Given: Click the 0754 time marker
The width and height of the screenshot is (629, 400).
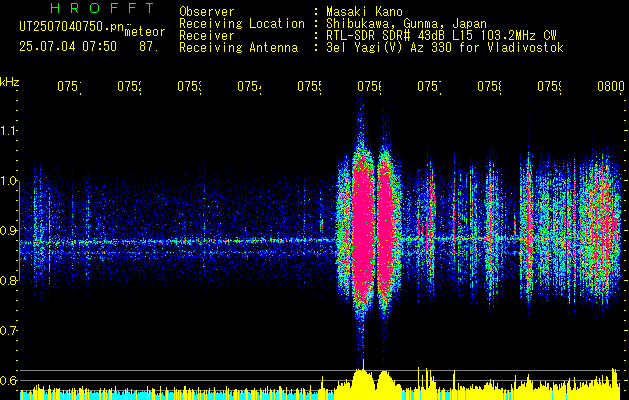Looking at the screenshot, I should (249, 87).
